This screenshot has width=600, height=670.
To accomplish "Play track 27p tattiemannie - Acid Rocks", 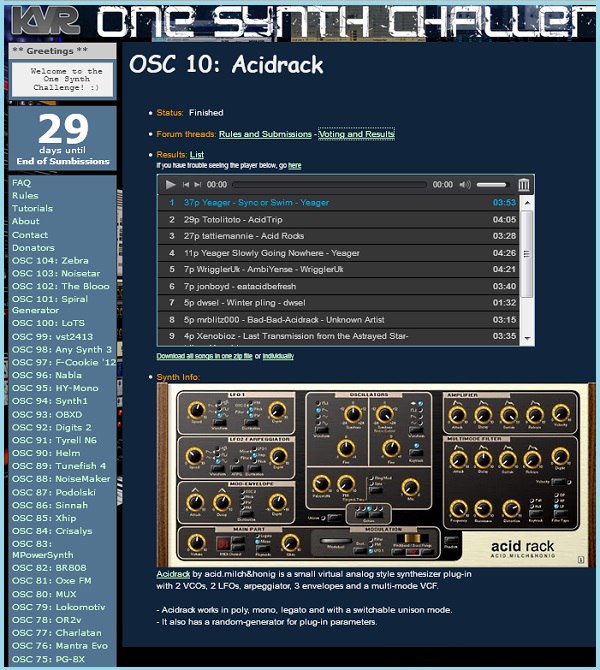I will [338, 236].
